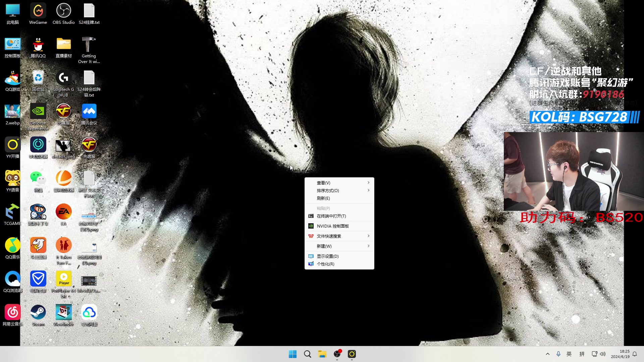This screenshot has width=644, height=362.
Task: Switch to OBS Studio on taskbar
Action: pyautogui.click(x=337, y=354)
